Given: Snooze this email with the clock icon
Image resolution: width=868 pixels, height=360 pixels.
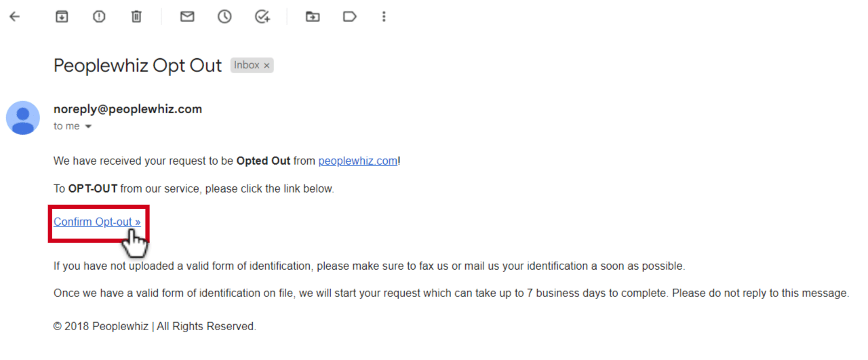Looking at the screenshot, I should (224, 17).
